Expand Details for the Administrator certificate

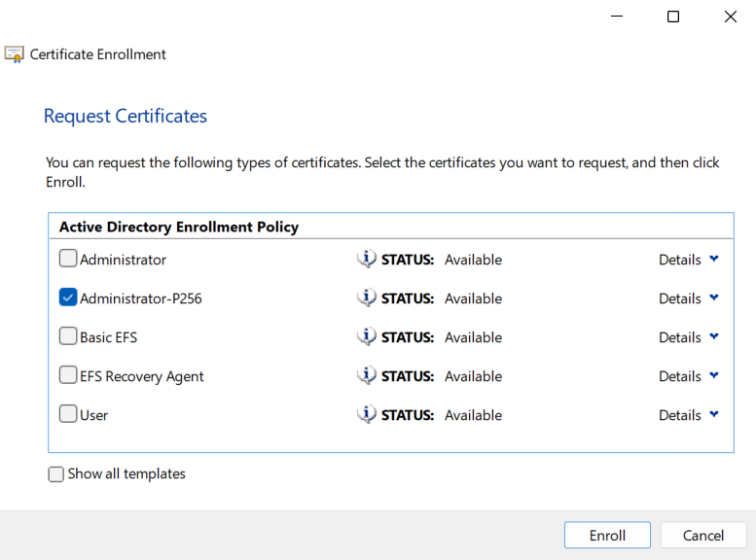[x=689, y=260]
